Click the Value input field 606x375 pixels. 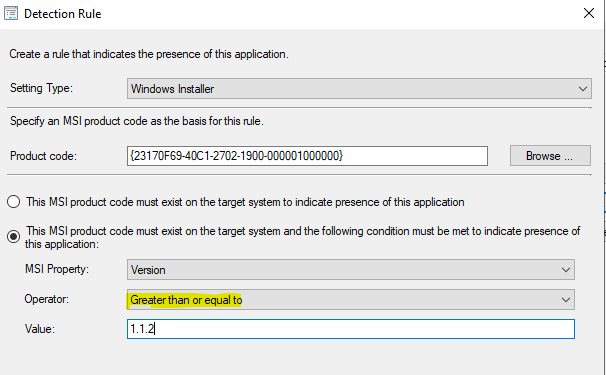[351, 329]
